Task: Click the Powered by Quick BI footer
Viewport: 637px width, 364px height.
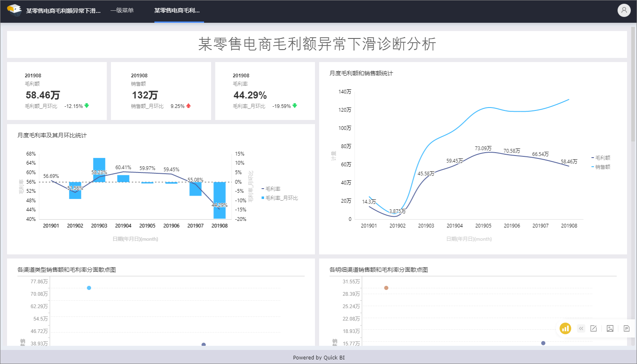Action: (319, 358)
